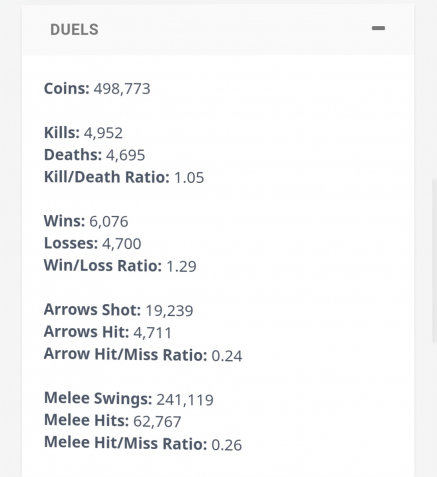
Task: Select the Kill/Death Ratio label
Action: point(107,177)
